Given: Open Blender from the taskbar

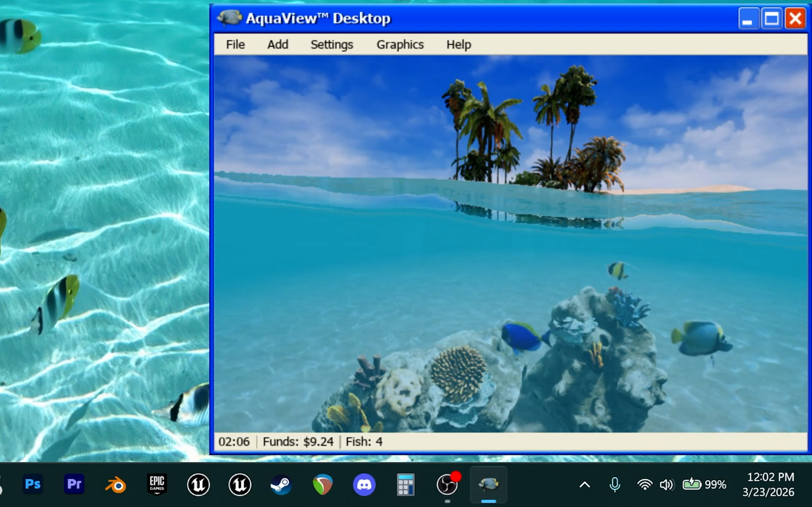Looking at the screenshot, I should pos(116,485).
